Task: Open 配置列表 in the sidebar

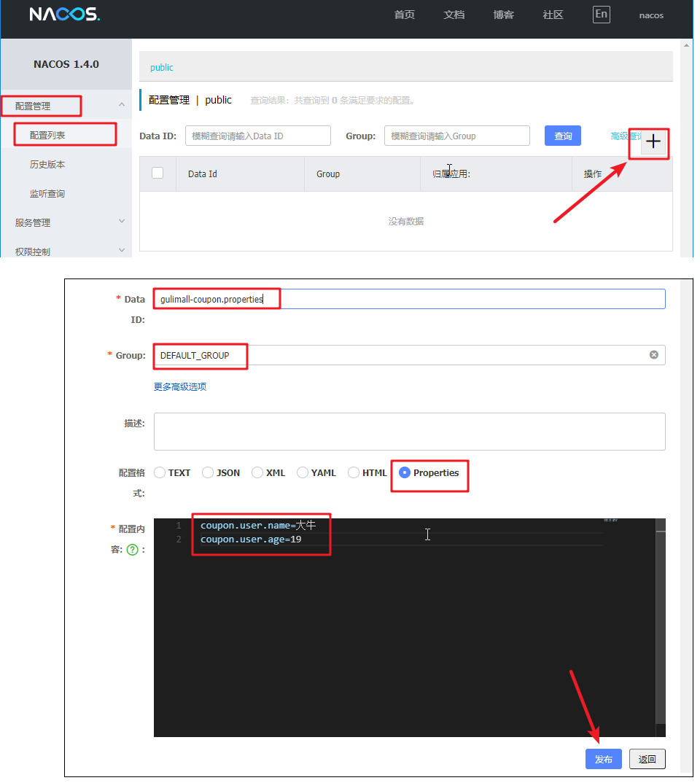Action: click(x=47, y=136)
